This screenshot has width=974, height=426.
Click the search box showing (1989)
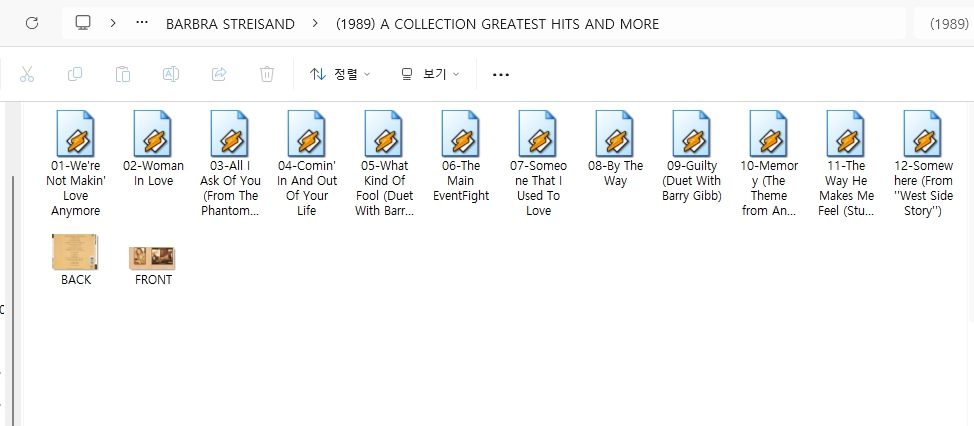[945, 23]
